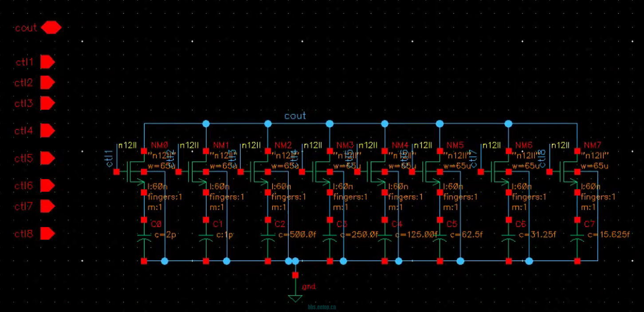Select the cout pin hexagon symbol
The image size is (644, 312).
pos(51,27)
